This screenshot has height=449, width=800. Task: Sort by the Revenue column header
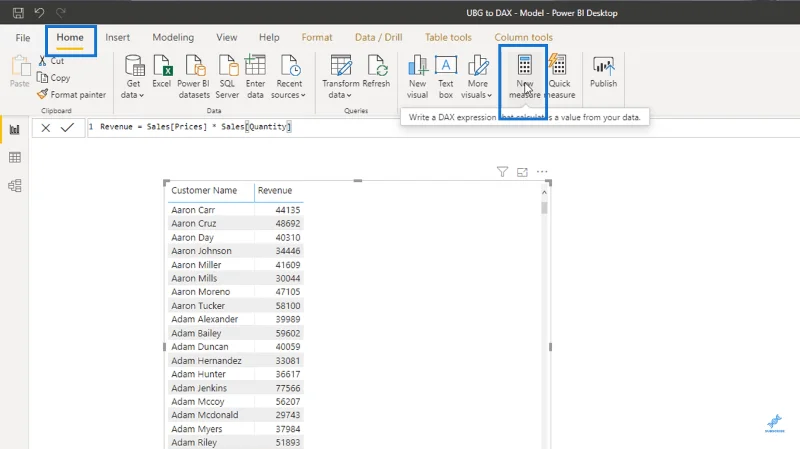[x=275, y=190]
